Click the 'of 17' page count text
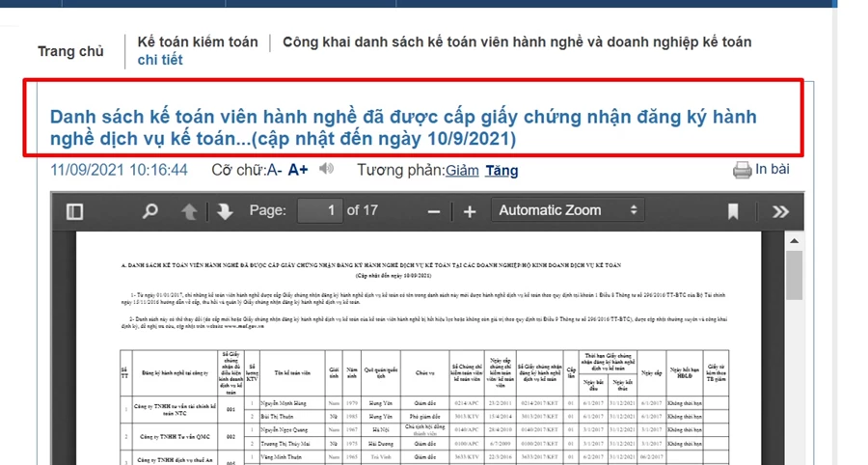The width and height of the screenshot is (868, 465). [x=362, y=210]
